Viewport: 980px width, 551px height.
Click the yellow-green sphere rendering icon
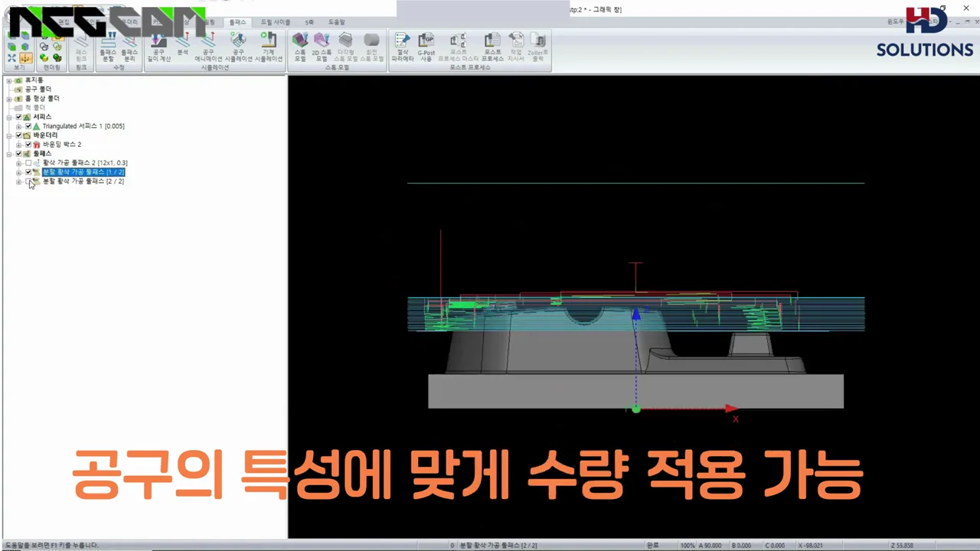pos(44,57)
